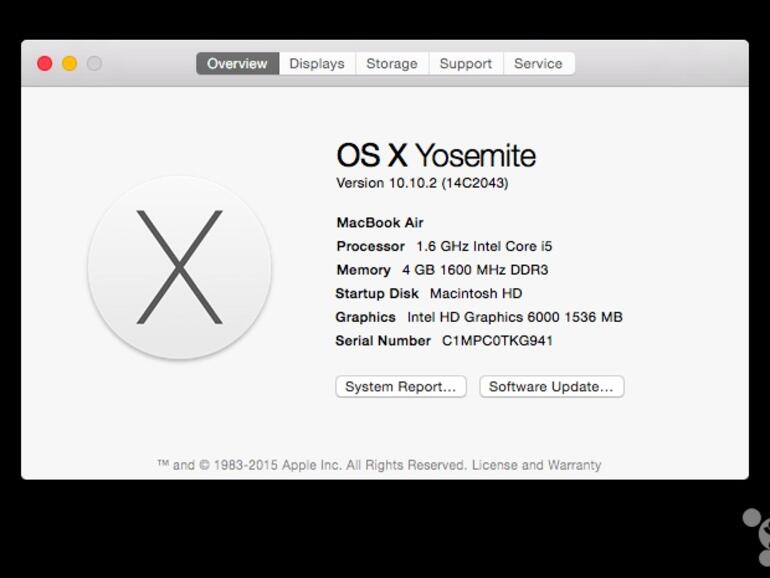This screenshot has height=578, width=770.
Task: Close the About This Mac window
Action: tap(45, 63)
